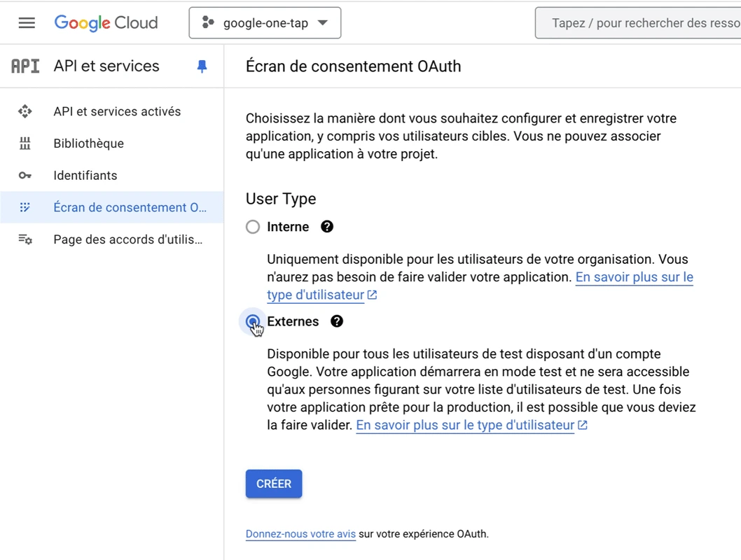Select the Externes user type radio button
The height and width of the screenshot is (560, 741).
[x=252, y=321]
